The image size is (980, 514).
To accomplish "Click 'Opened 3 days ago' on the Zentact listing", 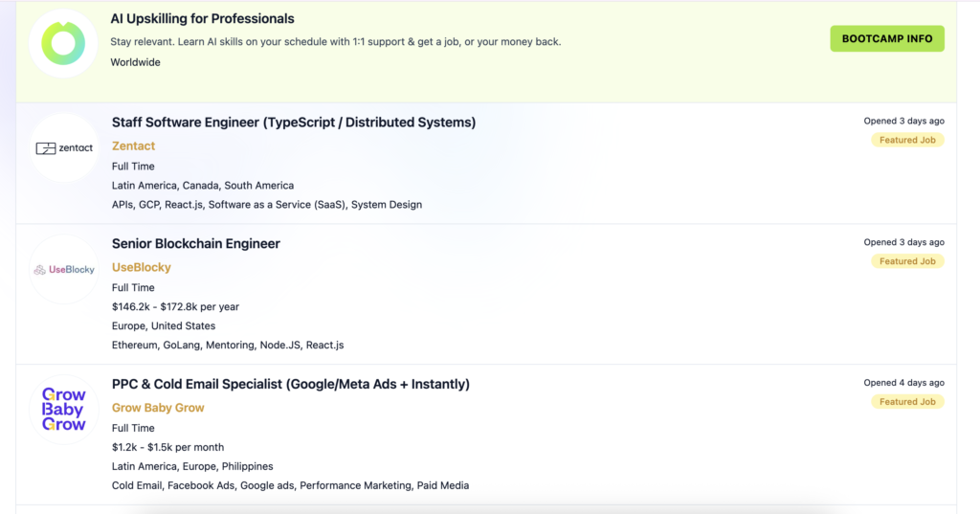I will point(903,121).
